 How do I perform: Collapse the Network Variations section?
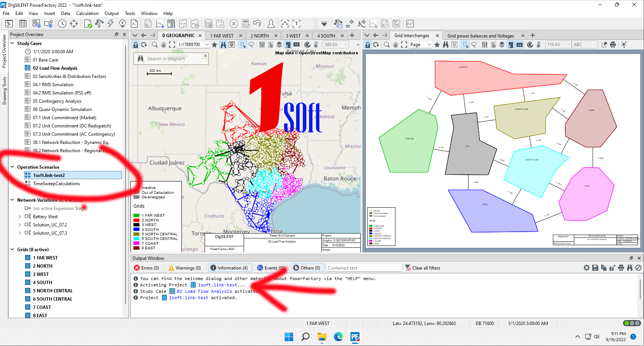tap(12, 200)
